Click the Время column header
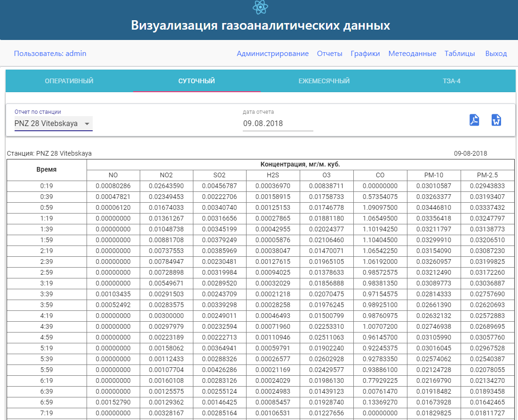Screen dimensions: 518x420 (x=47, y=169)
